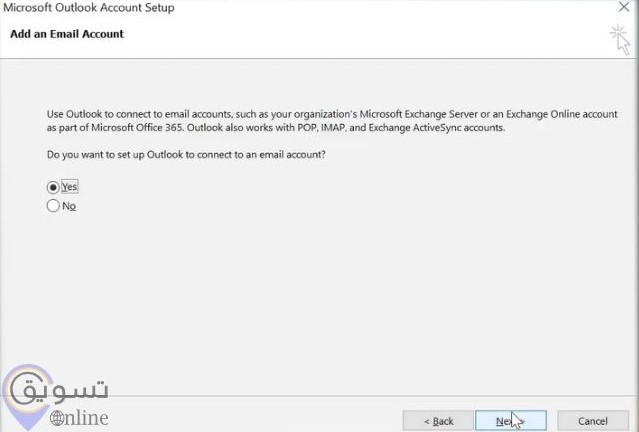Click the wizard sparkle cursor icon
This screenshot has height=432, width=639.
620,40
